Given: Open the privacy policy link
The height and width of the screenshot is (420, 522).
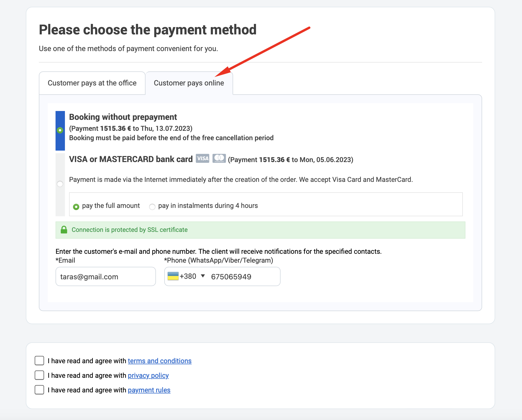Looking at the screenshot, I should click(x=148, y=375).
